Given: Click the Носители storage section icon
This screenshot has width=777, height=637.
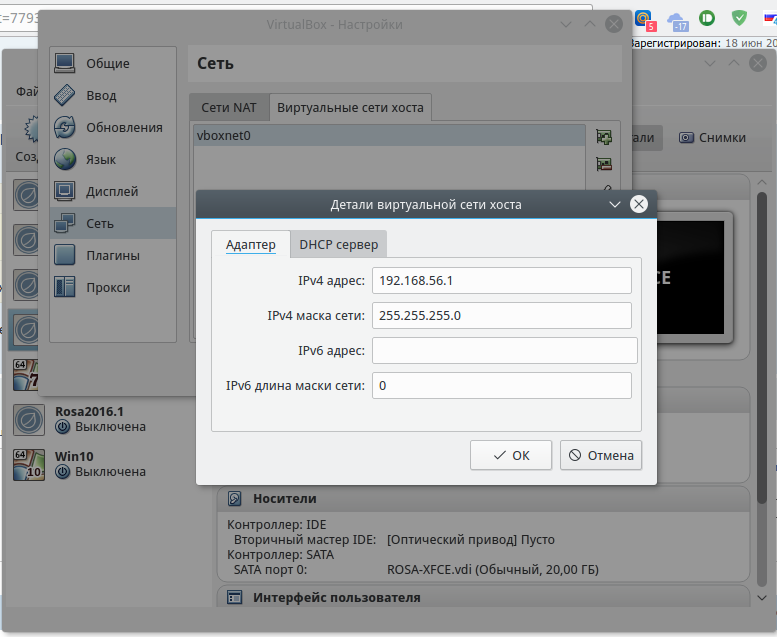Looking at the screenshot, I should pyautogui.click(x=234, y=499).
